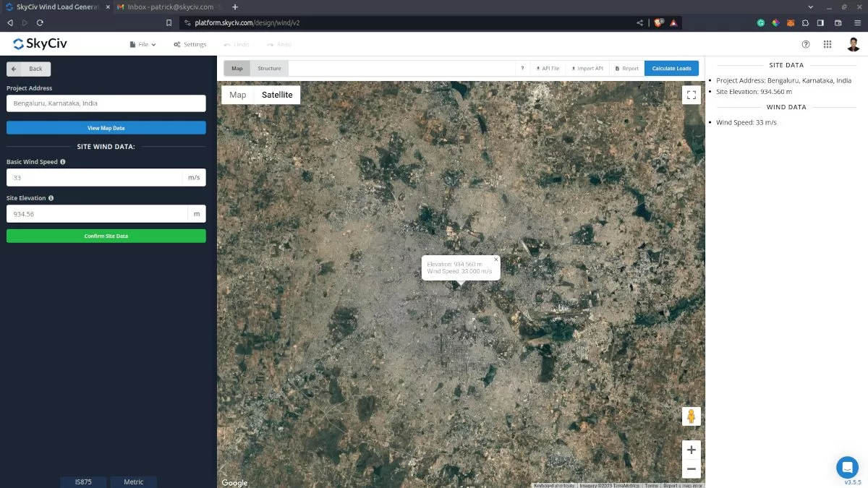Click the map fullscreen toggle icon
Viewport: 868px width, 488px height.
(691, 95)
